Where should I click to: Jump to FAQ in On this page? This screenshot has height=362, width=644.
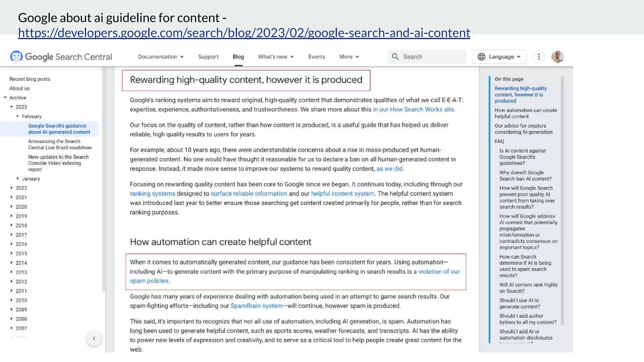click(x=499, y=141)
